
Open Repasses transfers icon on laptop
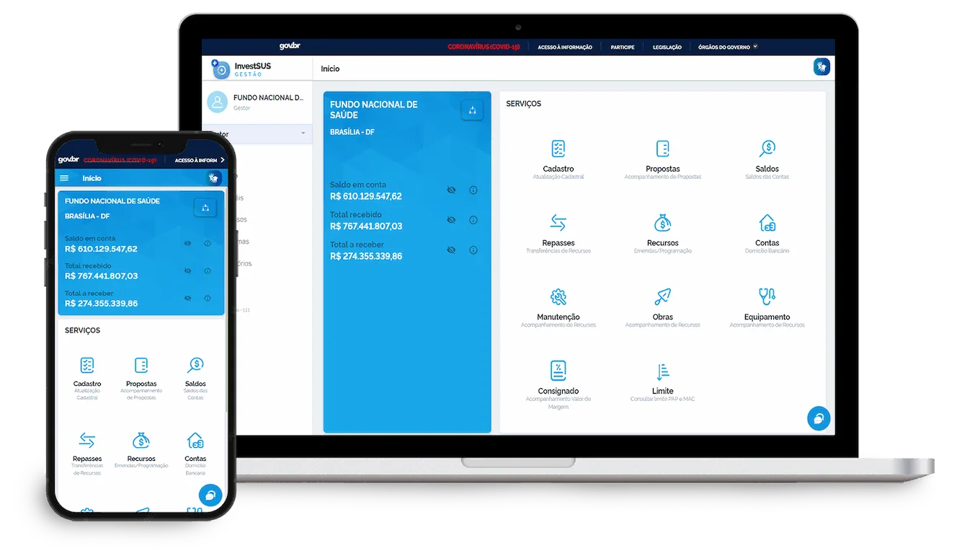558,223
